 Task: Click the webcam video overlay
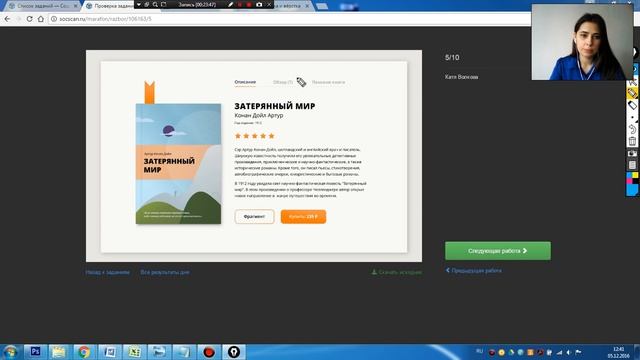pyautogui.click(x=582, y=42)
